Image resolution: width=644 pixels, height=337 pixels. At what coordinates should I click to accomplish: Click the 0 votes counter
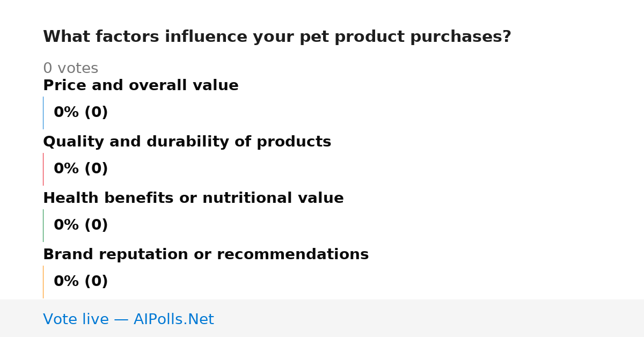point(70,69)
